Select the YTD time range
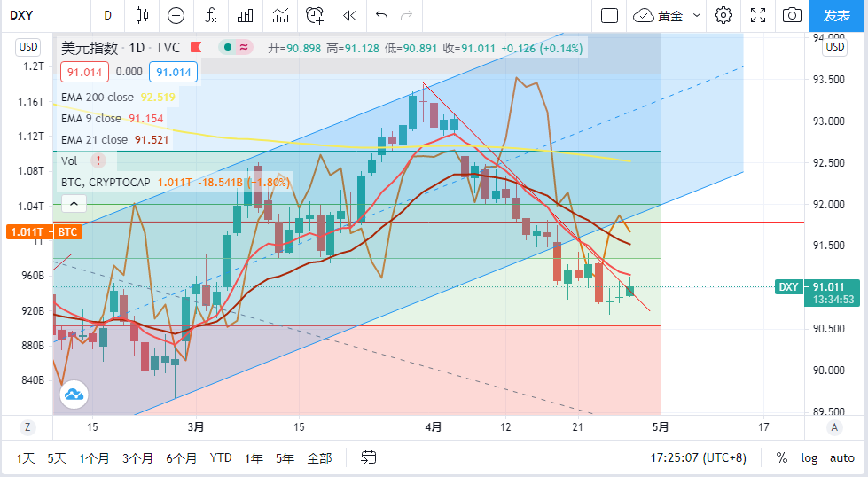Image resolution: width=868 pixels, height=477 pixels. click(221, 458)
